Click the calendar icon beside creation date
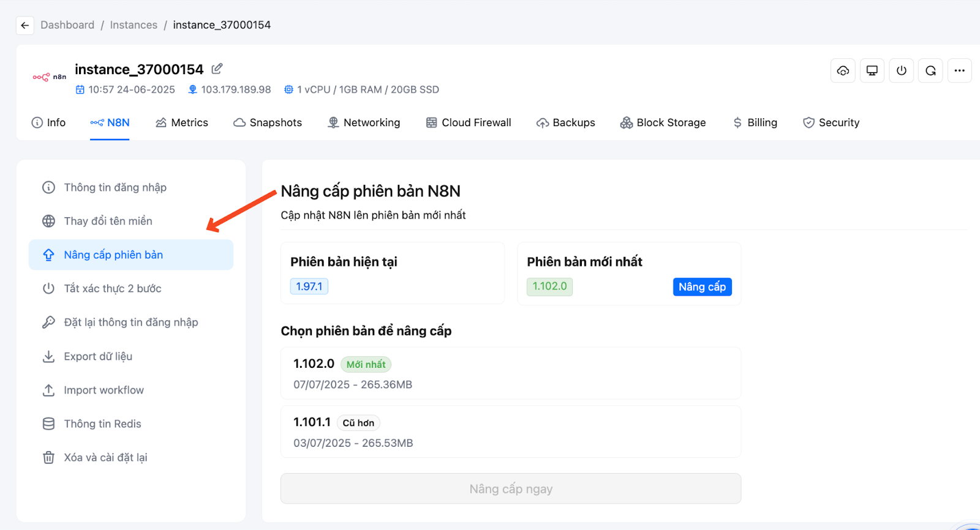 tap(80, 89)
